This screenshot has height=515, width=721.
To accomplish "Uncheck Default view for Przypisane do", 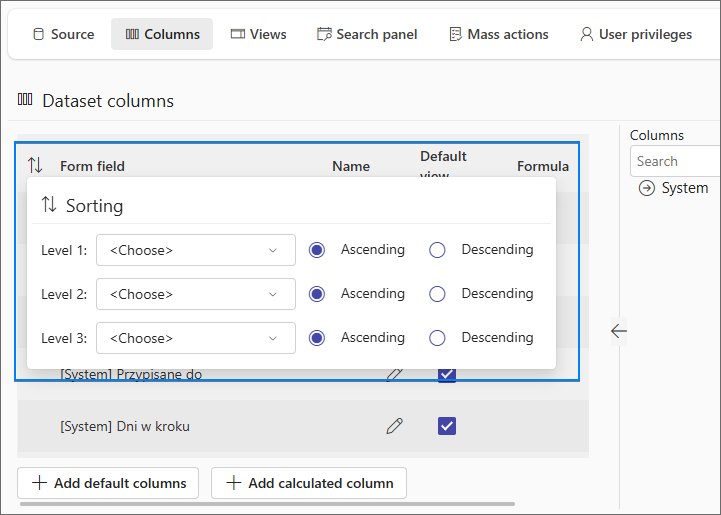I will tap(447, 375).
